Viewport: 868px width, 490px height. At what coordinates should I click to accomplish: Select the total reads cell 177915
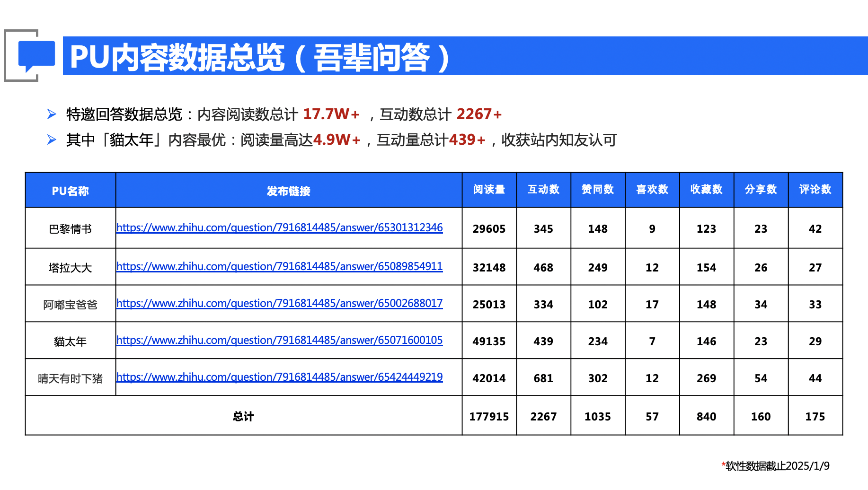(x=489, y=416)
